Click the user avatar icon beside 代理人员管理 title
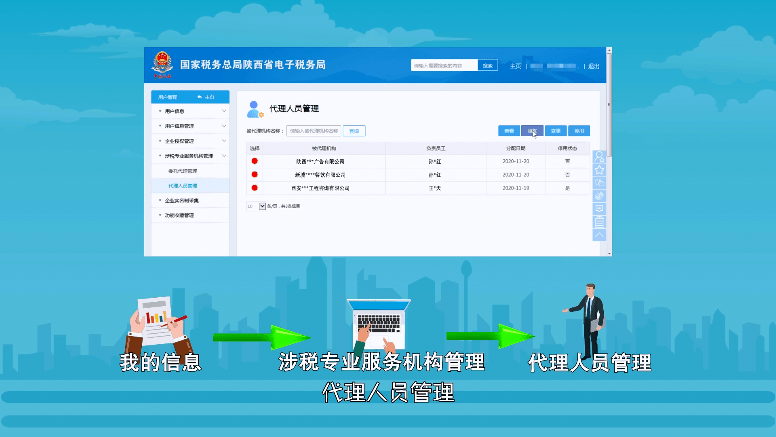This screenshot has width=776, height=437. point(255,109)
